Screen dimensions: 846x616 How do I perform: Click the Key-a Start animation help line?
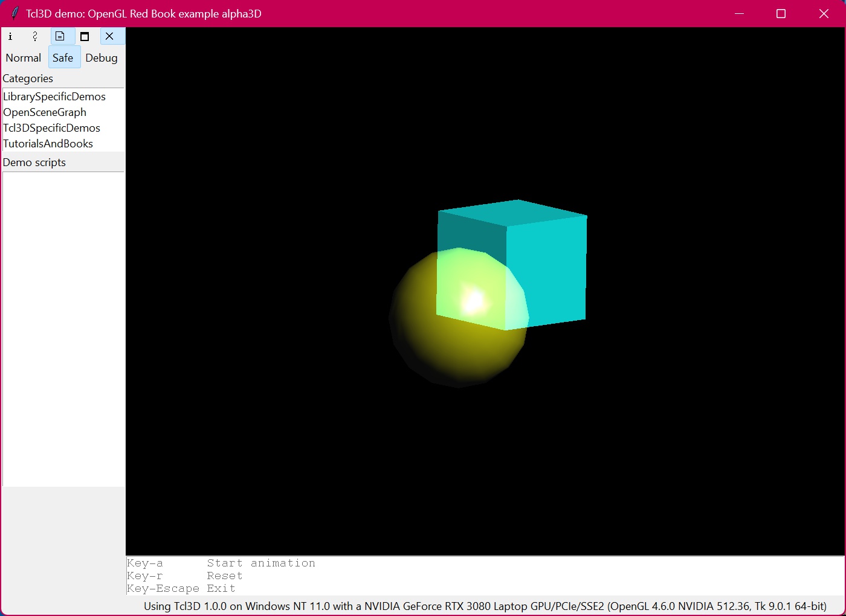[221, 563]
